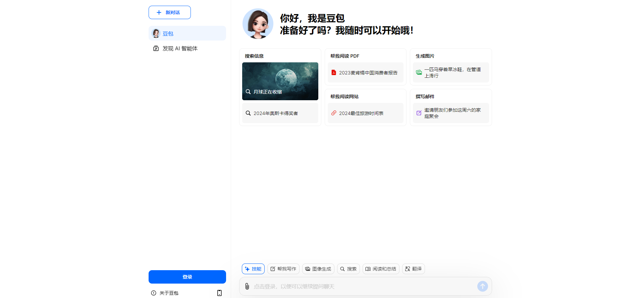Select the 帮我写作 writing tool
Viewport: 644px width, 298px height.
[x=283, y=269]
